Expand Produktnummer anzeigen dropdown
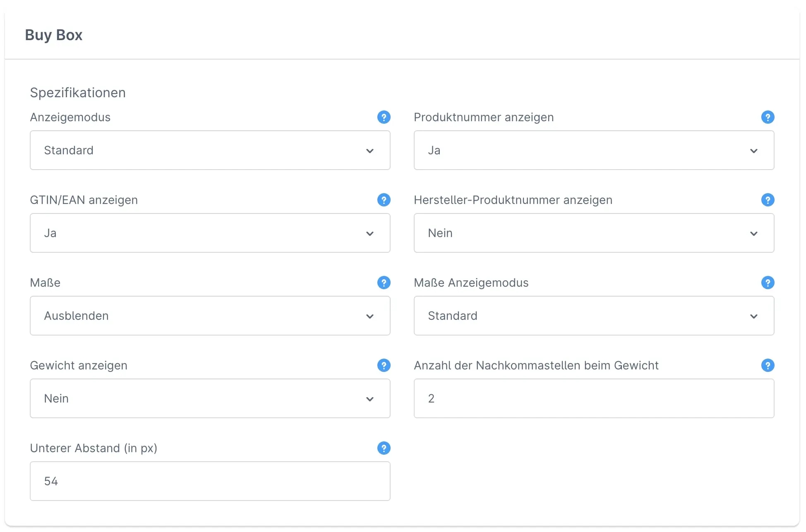 (594, 150)
